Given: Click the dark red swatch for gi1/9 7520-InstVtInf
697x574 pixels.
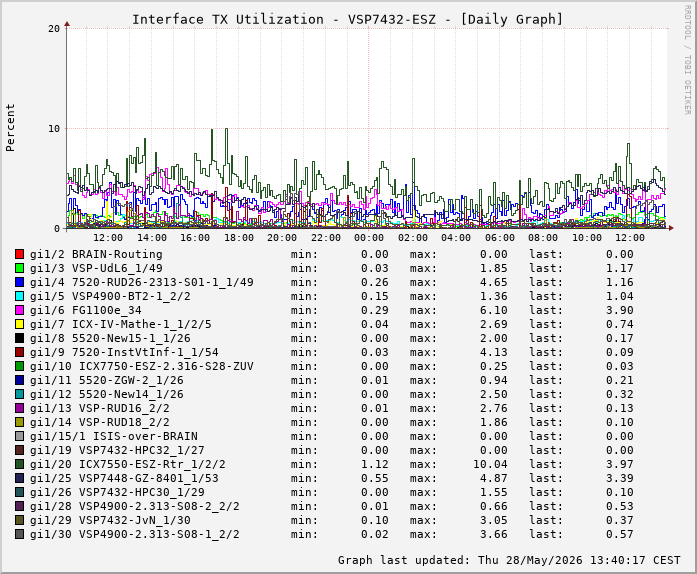Looking at the screenshot, I should 19,352.
